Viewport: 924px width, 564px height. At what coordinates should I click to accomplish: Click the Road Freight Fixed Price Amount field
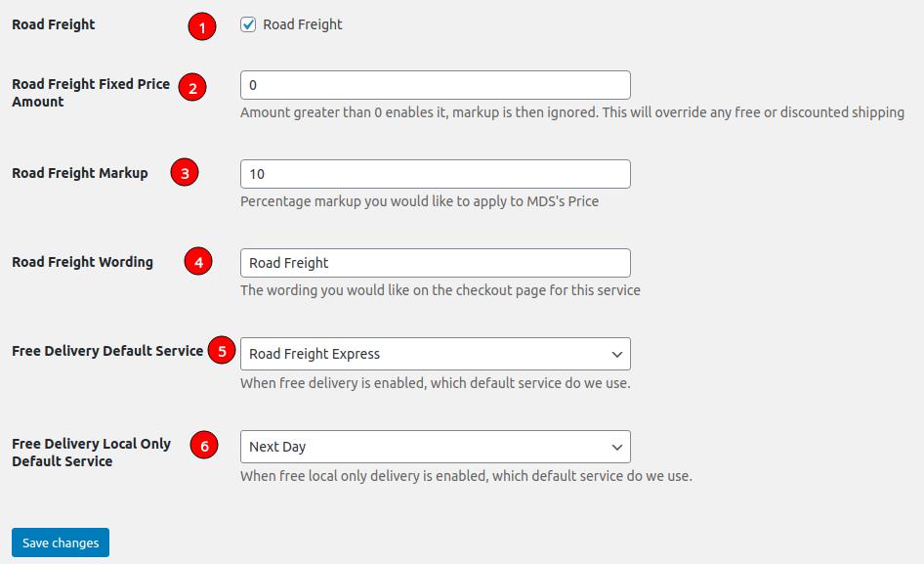click(x=435, y=85)
